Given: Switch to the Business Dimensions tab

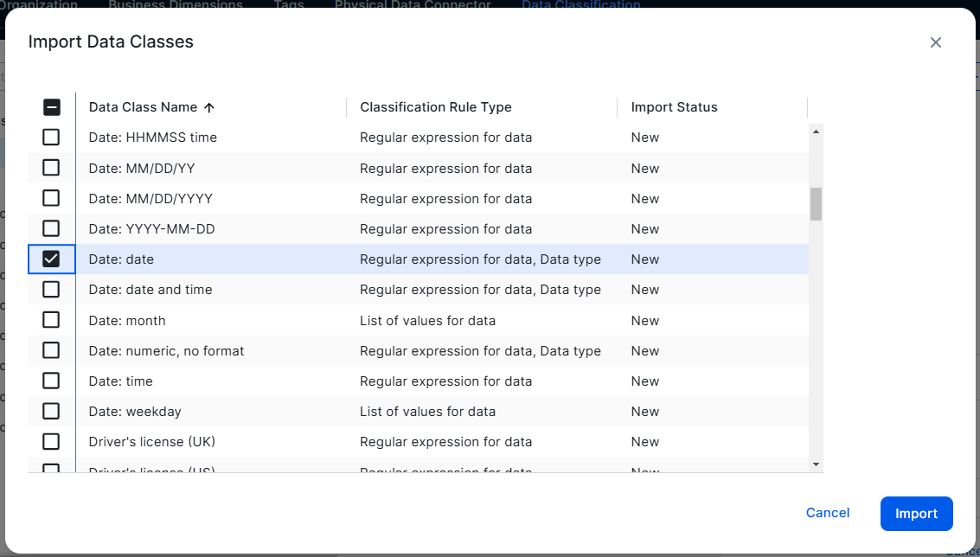Looking at the screenshot, I should click(175, 5).
